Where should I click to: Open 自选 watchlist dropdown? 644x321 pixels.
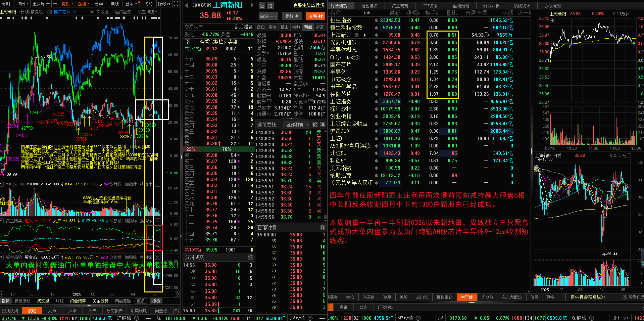click(x=268, y=16)
